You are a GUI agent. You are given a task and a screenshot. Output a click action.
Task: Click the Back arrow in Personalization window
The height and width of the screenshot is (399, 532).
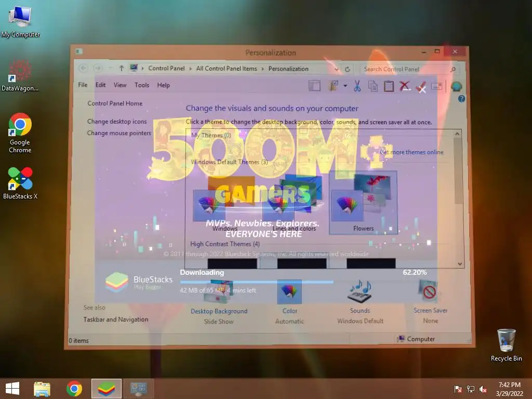[84, 69]
